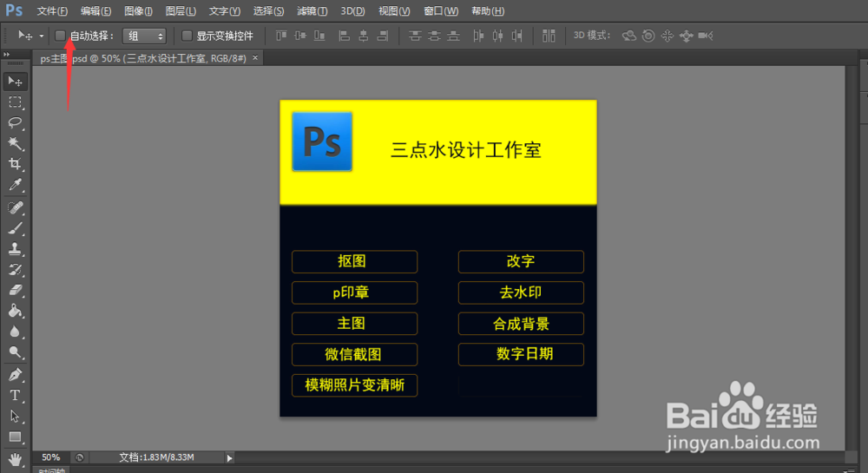Select the Brush tool
Image resolution: width=868 pixels, height=473 pixels.
click(x=15, y=228)
